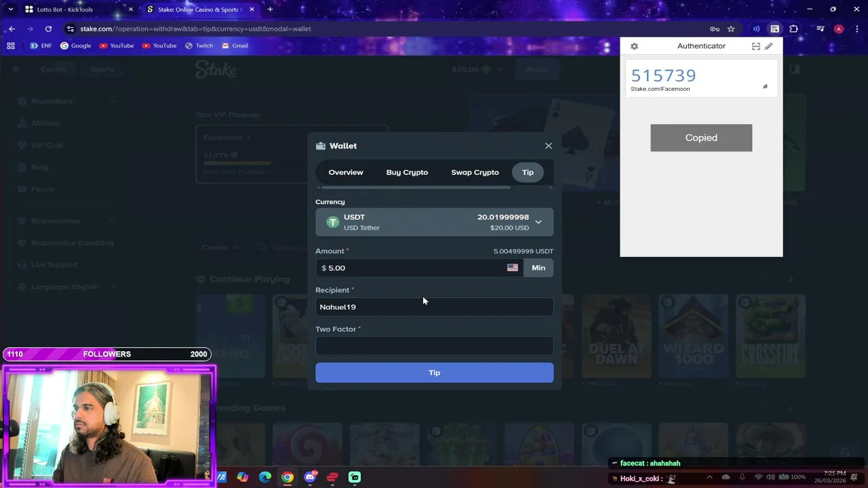Click the saved passwords key icon in address bar

coord(714,28)
